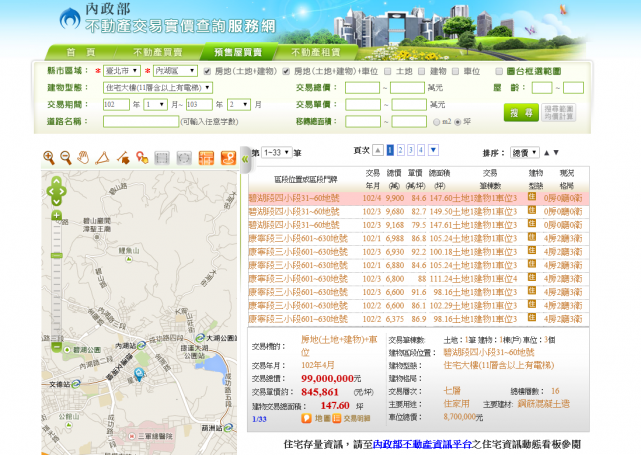Select the 坪 area unit radio button

(x=455, y=121)
